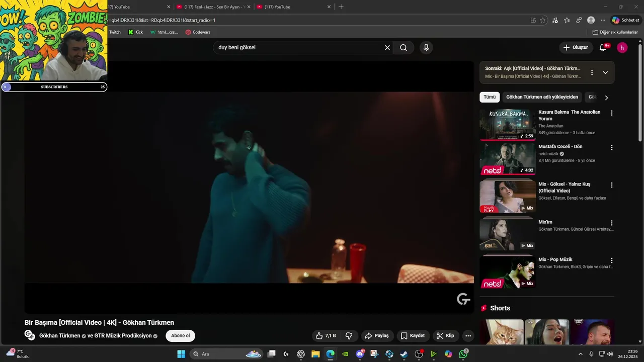Open the account avatar menu 'h'

click(x=622, y=48)
